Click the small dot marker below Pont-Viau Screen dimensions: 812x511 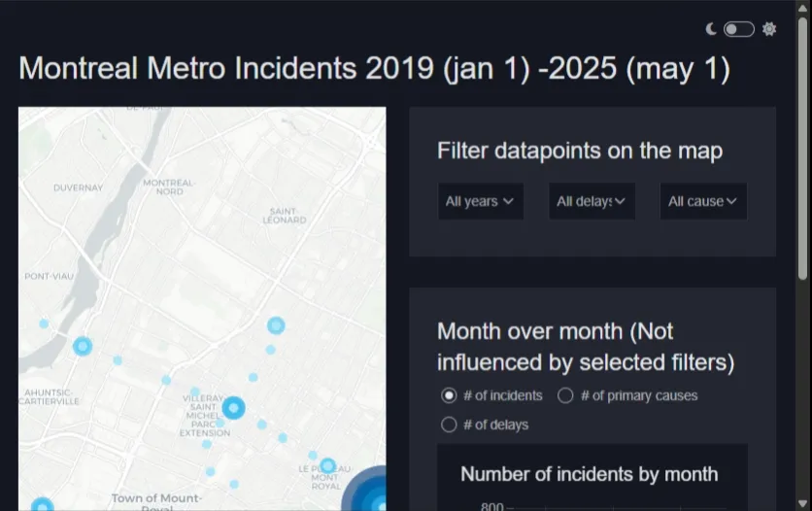[x=44, y=324]
